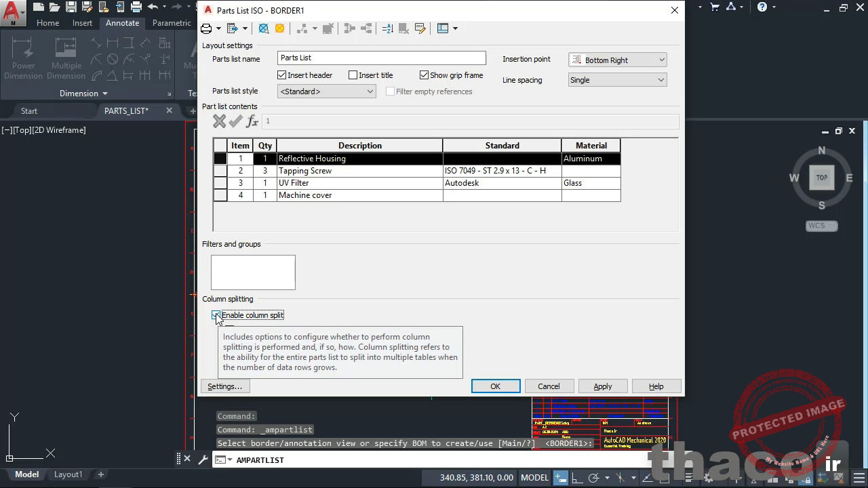Click the TOP face of the ViewCube
This screenshot has width=868, height=488.
click(x=822, y=178)
